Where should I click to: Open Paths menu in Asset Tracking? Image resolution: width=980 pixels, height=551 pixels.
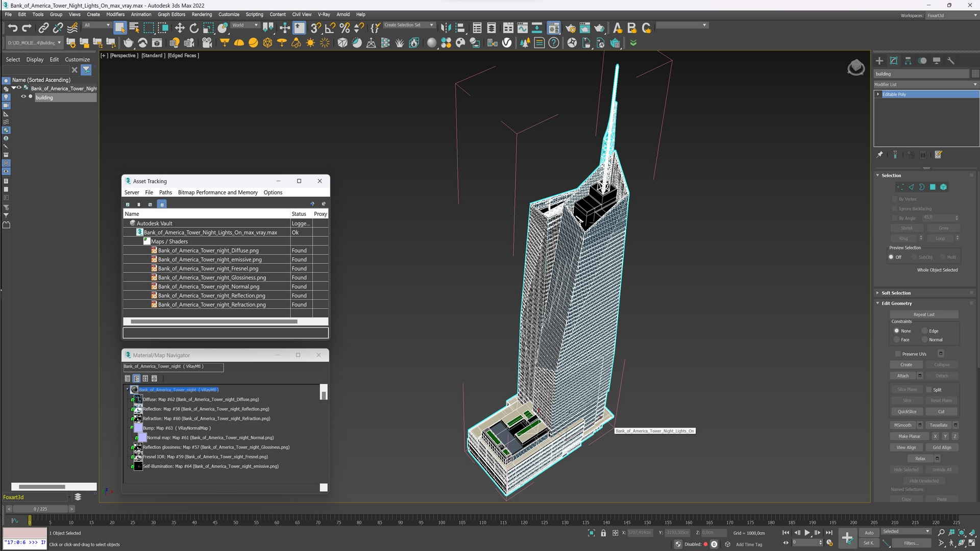pos(165,192)
